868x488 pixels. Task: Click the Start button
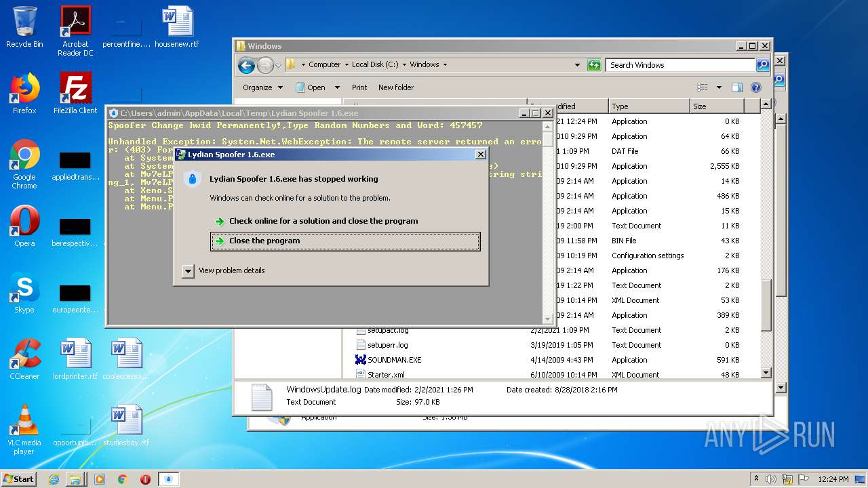[x=19, y=479]
